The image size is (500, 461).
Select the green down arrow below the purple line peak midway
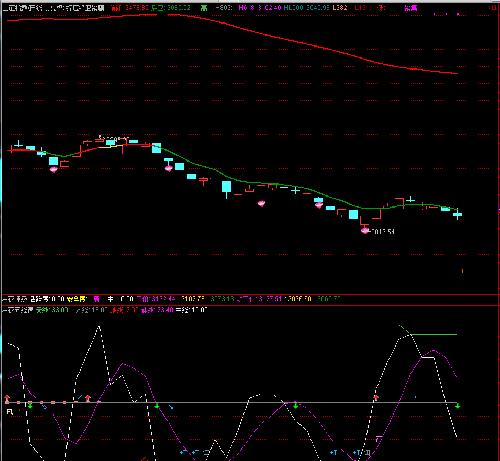[x=295, y=406]
